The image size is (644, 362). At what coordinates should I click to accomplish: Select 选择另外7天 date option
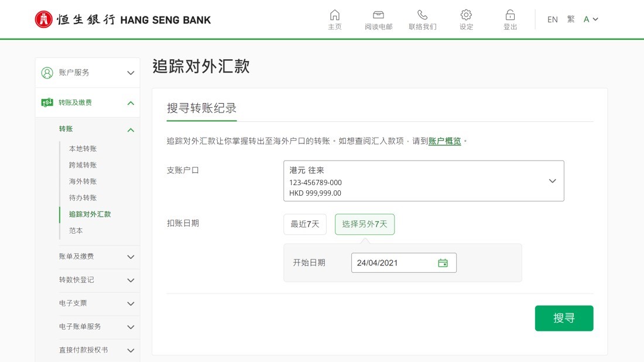tap(365, 224)
